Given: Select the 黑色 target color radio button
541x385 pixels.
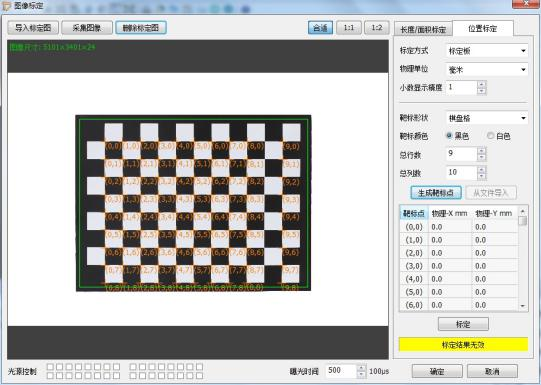Looking at the screenshot, I should (x=449, y=136).
